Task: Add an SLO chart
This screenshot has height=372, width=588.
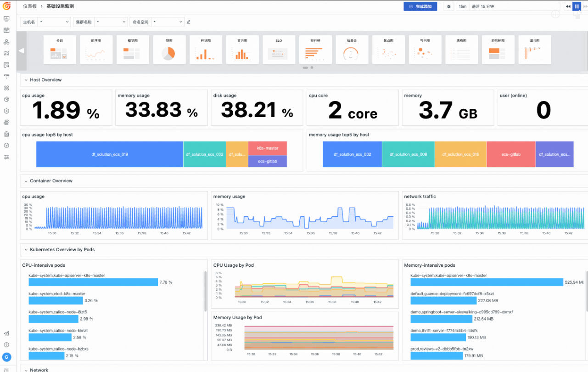Action: pyautogui.click(x=279, y=50)
